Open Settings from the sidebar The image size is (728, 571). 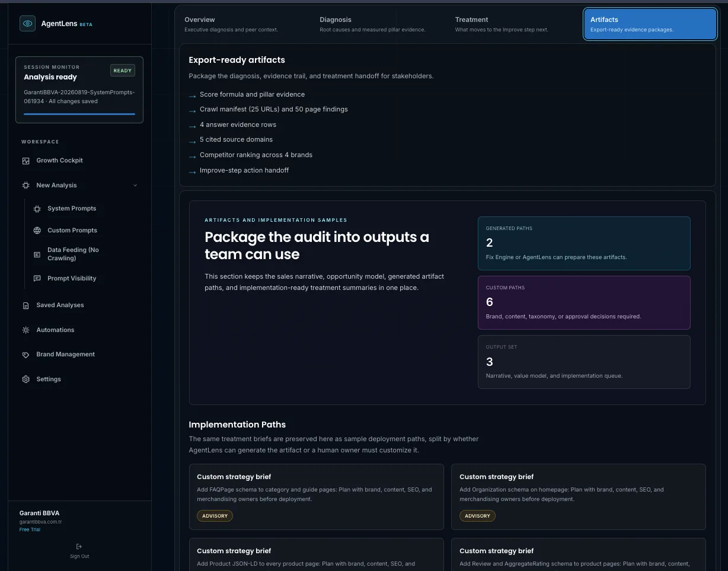click(x=79, y=379)
